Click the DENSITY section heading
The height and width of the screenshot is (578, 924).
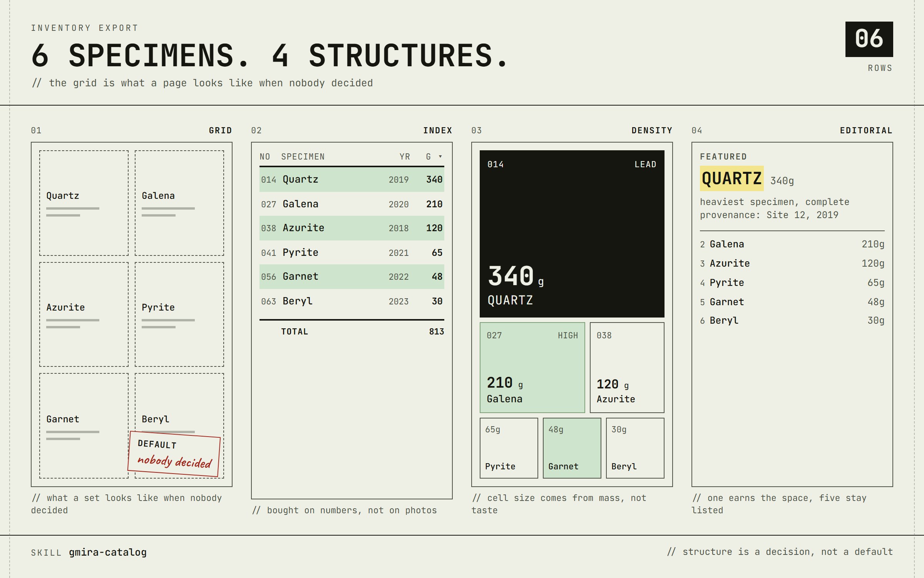652,131
